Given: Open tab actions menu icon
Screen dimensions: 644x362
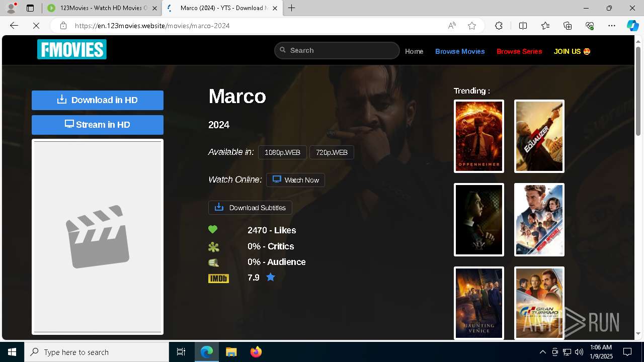Looking at the screenshot, I should (x=30, y=8).
